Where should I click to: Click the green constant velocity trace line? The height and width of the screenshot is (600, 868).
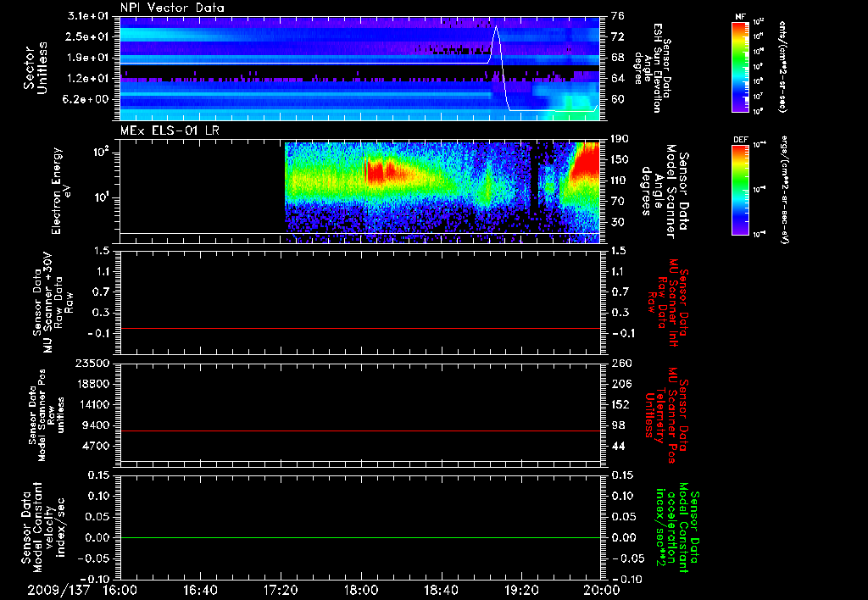point(360,537)
